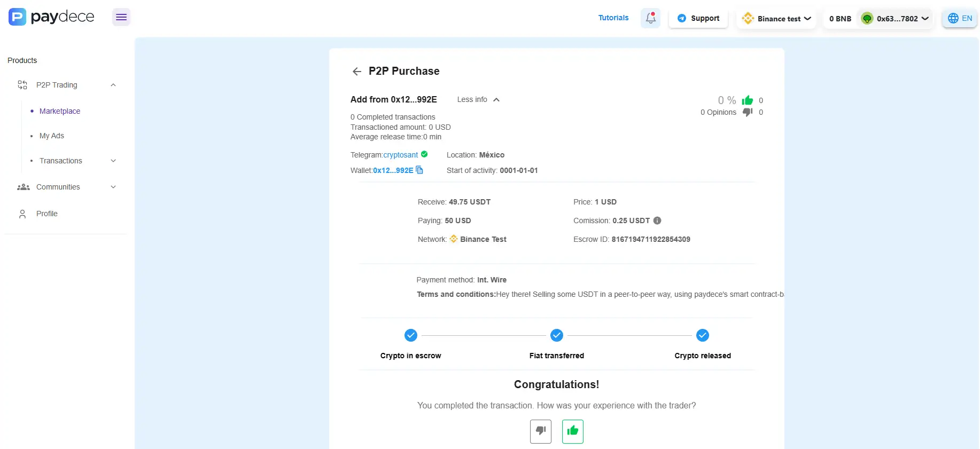Viewport: 980px width, 449px height.
Task: Toggle the hamburger sidebar menu
Action: (121, 17)
